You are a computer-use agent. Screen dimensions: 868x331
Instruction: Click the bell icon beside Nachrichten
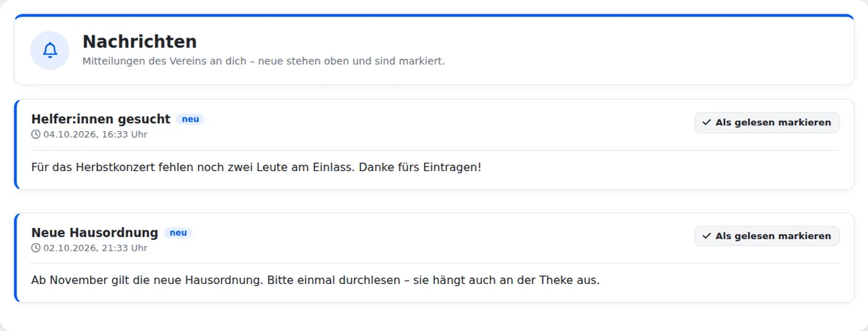[x=50, y=51]
